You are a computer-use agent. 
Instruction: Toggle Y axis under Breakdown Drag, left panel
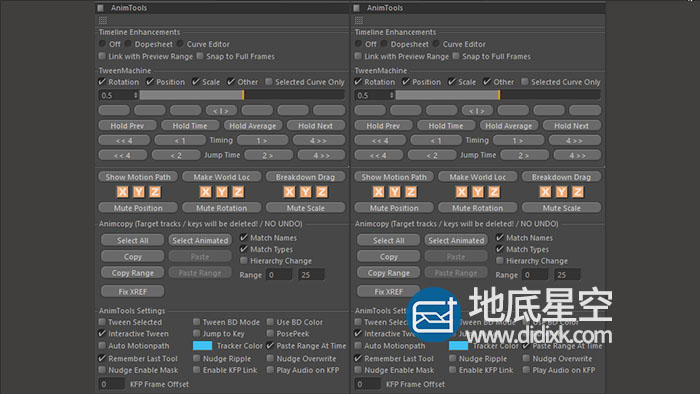click(x=305, y=192)
